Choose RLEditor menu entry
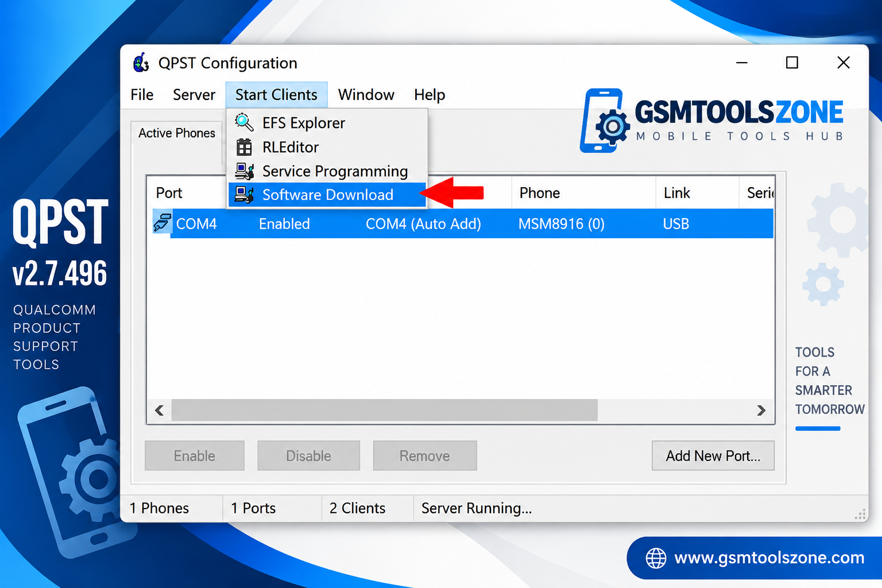This screenshot has height=588, width=882. tap(327, 147)
